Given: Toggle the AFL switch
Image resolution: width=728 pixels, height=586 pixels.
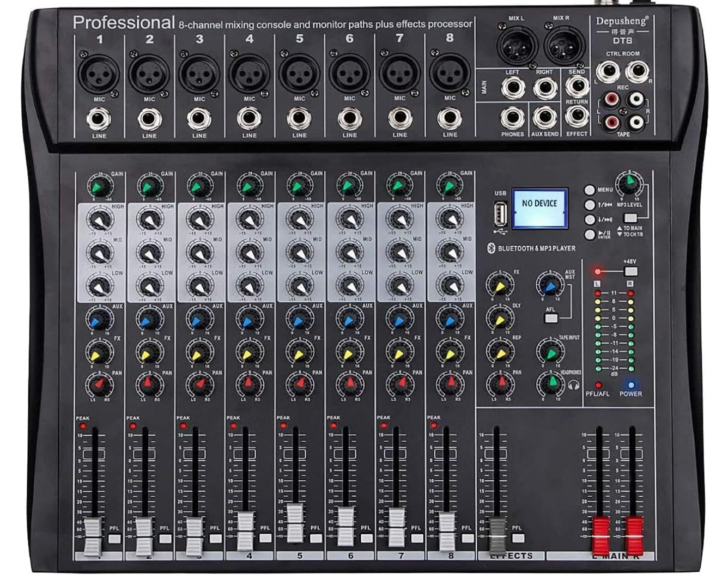Looking at the screenshot, I should pyautogui.click(x=551, y=318).
